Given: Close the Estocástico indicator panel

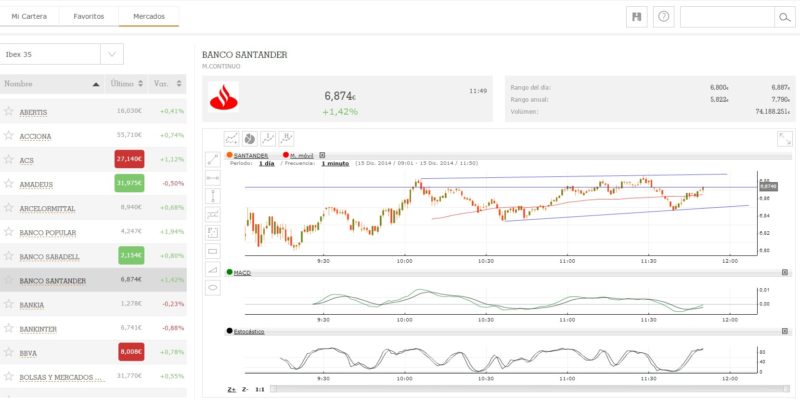Looking at the screenshot, I should [x=785, y=332].
